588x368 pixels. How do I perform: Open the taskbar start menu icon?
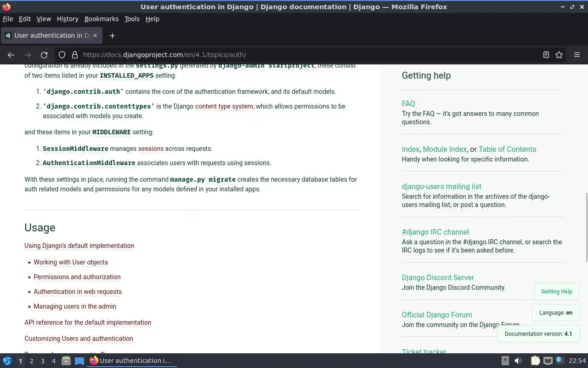7,361
